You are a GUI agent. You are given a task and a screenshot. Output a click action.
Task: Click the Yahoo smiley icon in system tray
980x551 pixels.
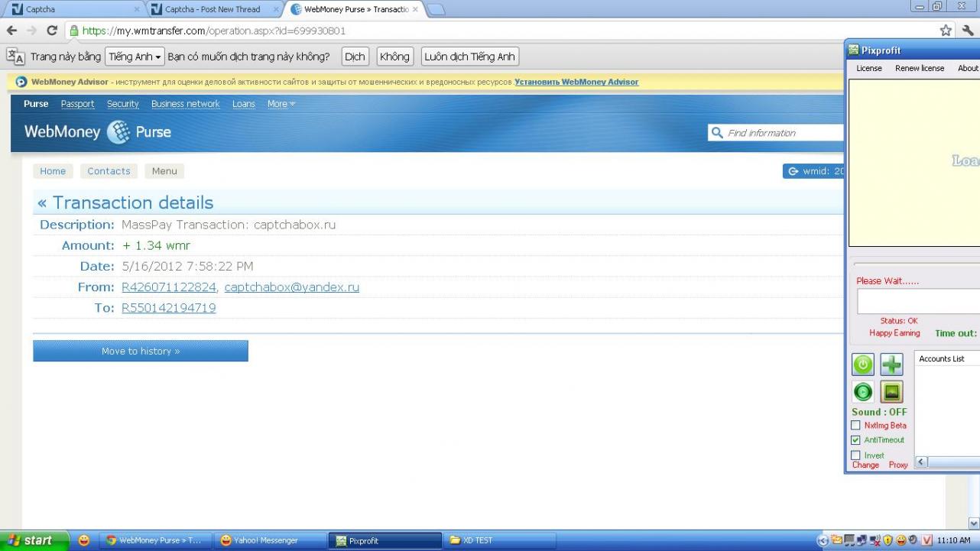click(x=900, y=540)
